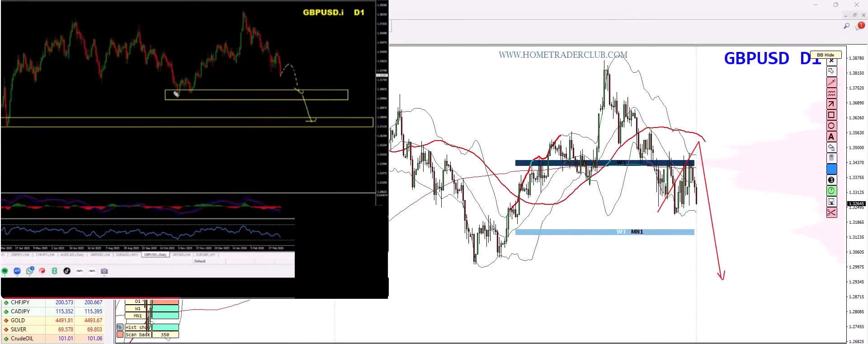Viewport: 868px width, 344px height.
Task: Click the swap arrows icon beside Hist show
Action: (120, 327)
